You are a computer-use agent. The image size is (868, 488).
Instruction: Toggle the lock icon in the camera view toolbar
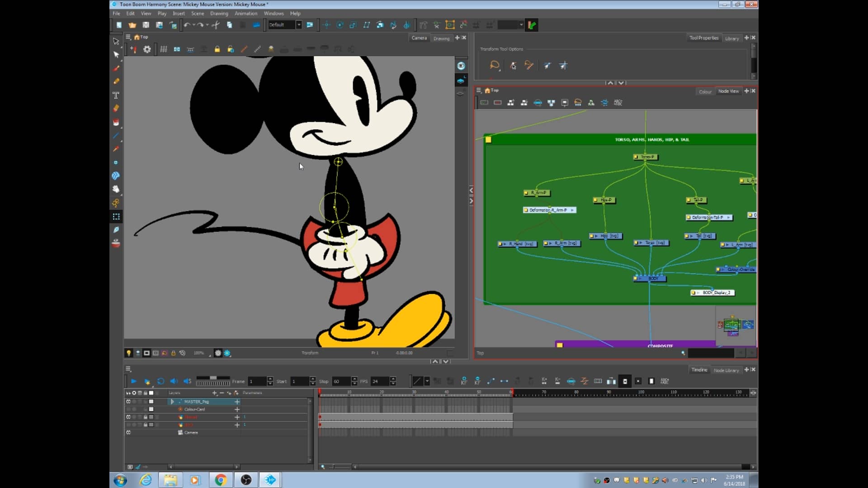pos(217,49)
